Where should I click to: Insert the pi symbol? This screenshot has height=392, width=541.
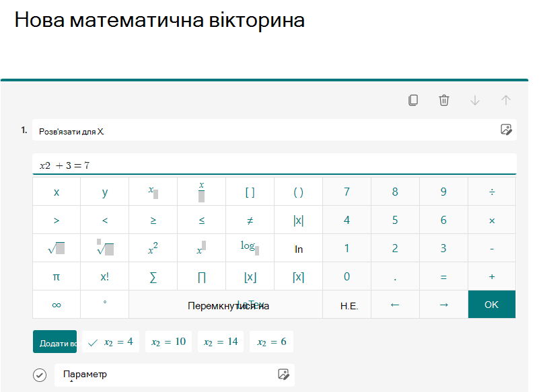tap(57, 276)
